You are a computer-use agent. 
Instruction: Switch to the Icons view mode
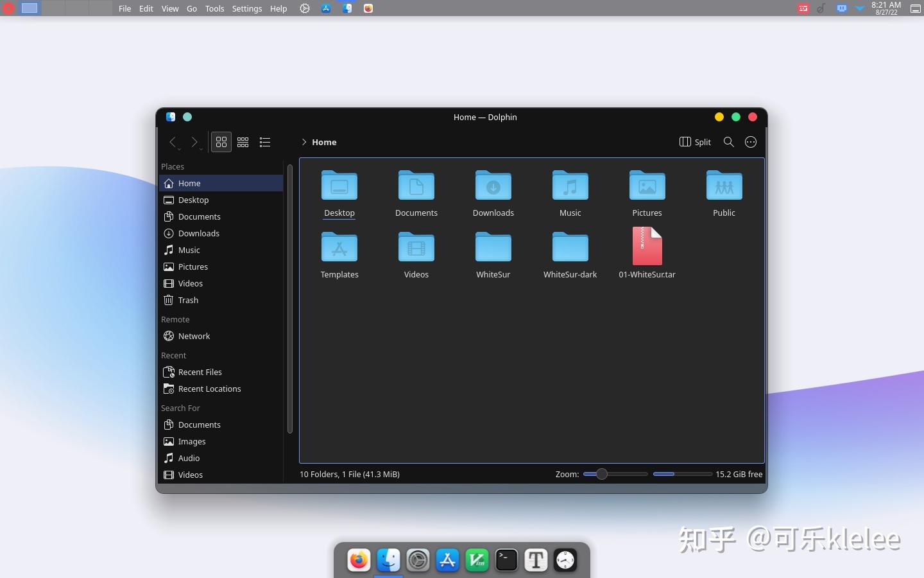221,142
